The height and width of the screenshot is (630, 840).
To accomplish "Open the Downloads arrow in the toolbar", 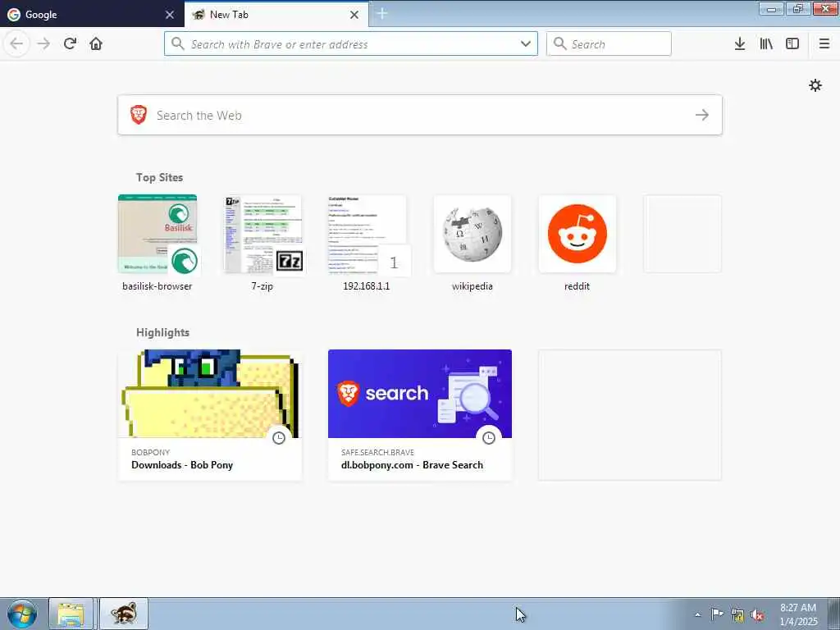I will [x=740, y=44].
